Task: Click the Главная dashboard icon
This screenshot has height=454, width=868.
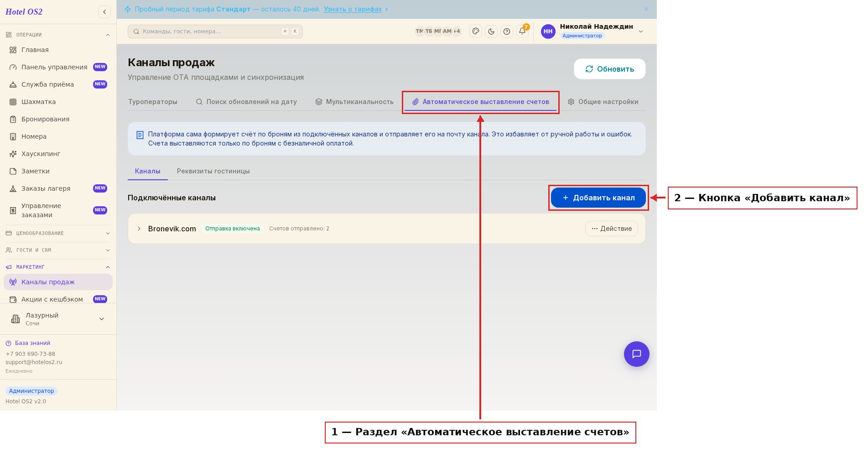Action: (13, 50)
